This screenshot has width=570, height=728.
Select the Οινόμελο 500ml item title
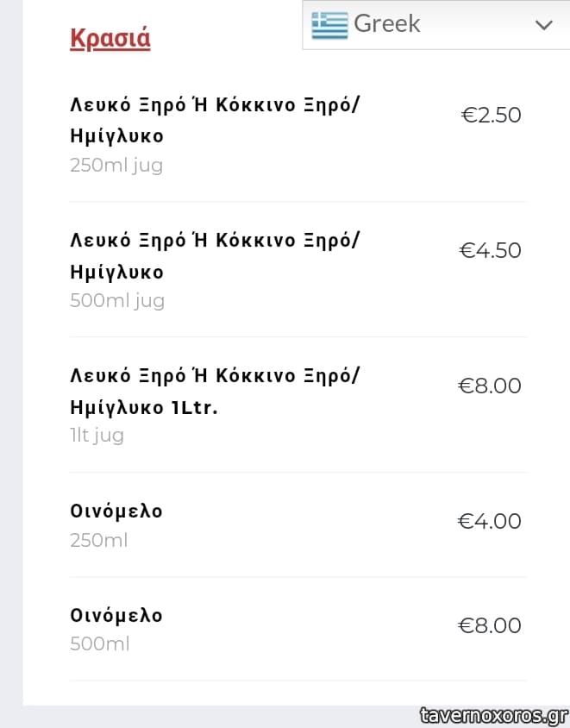click(x=116, y=616)
